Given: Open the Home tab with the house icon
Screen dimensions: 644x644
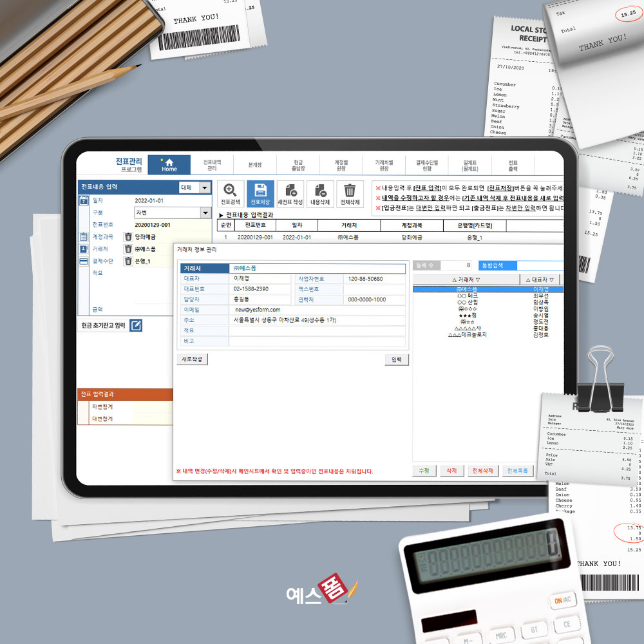Looking at the screenshot, I should tap(169, 165).
